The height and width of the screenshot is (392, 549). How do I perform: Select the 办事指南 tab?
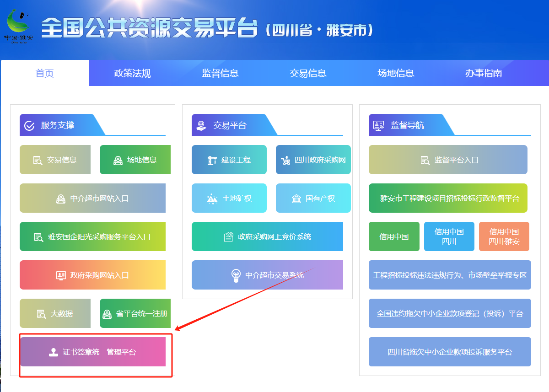[484, 73]
